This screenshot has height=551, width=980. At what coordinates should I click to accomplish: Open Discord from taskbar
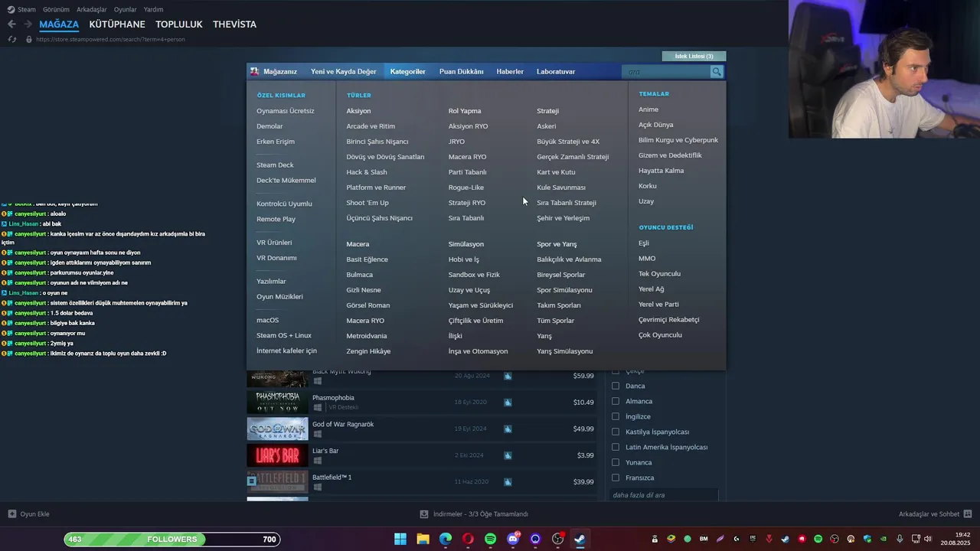coord(513,539)
